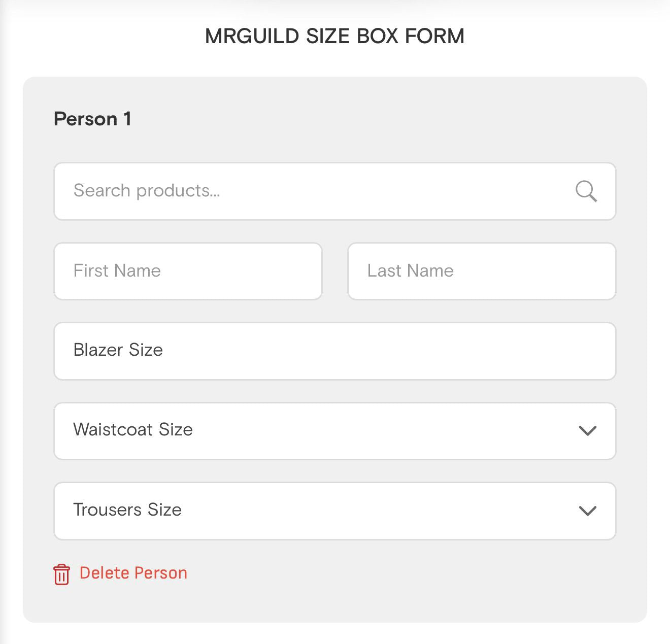Click the 'Waistcoat Size' label text

pos(132,430)
